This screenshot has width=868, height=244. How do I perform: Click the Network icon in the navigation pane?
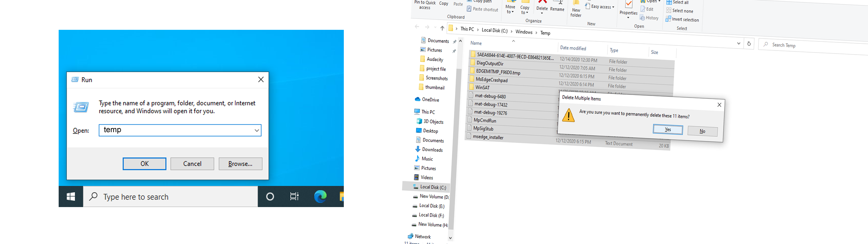411,236
